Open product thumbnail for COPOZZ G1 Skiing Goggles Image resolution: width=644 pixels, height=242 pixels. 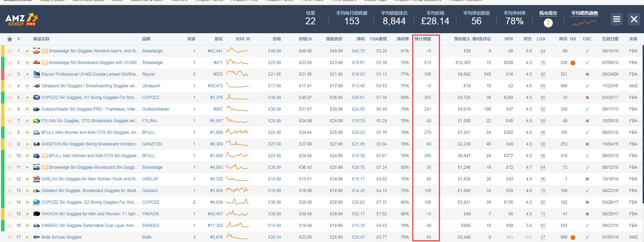[37, 98]
